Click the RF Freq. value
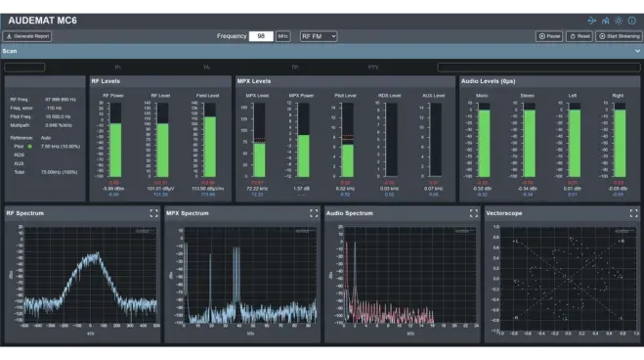 61,100
